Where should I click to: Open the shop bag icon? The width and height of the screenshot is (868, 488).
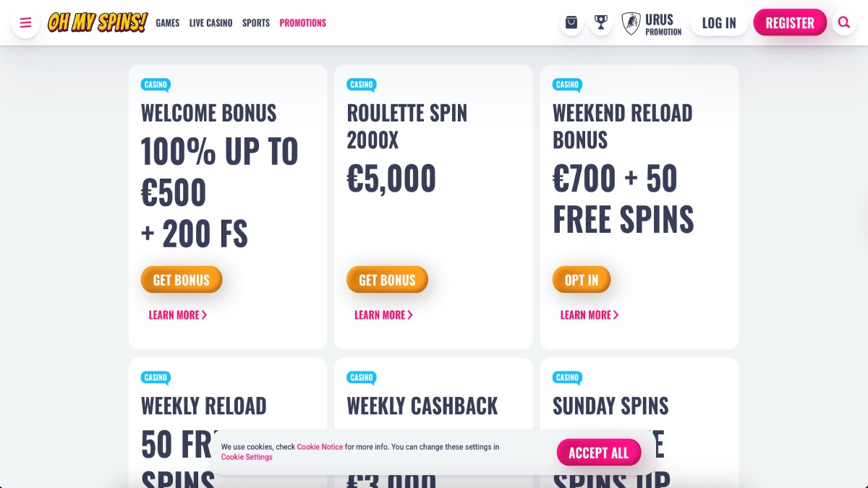coord(571,23)
